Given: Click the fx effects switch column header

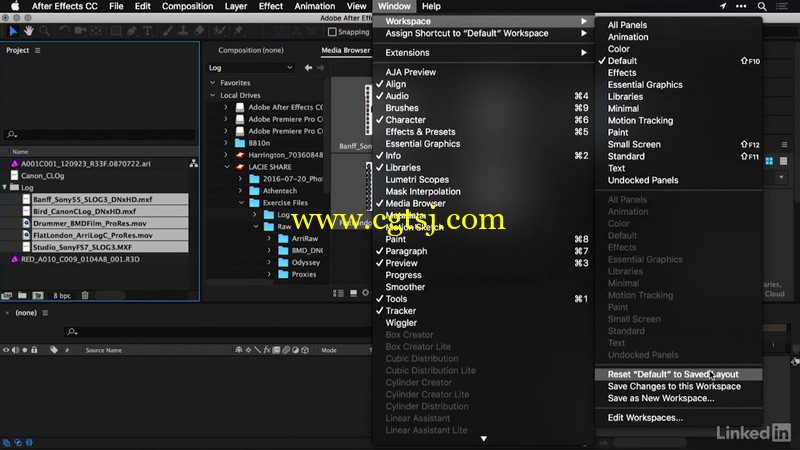Looking at the screenshot, I should click(267, 350).
